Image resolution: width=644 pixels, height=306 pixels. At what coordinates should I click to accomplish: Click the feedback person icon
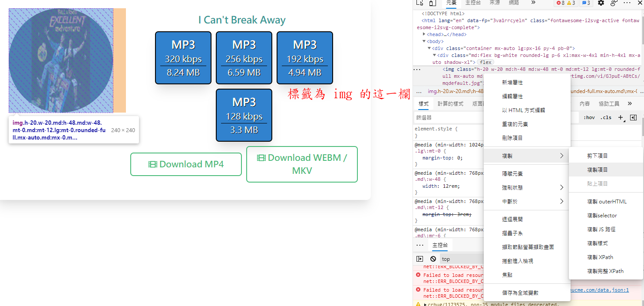tap(614, 3)
